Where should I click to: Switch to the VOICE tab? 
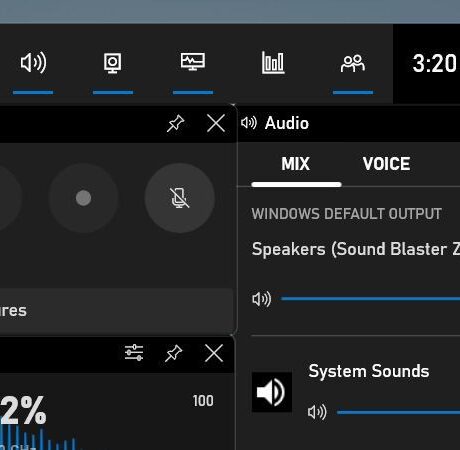pos(386,164)
